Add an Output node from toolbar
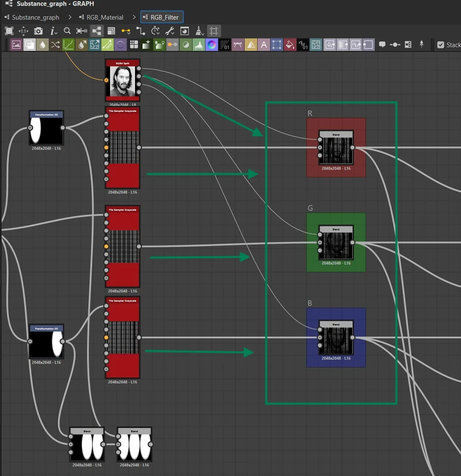Viewport: 461px width, 476px height. pos(369,45)
